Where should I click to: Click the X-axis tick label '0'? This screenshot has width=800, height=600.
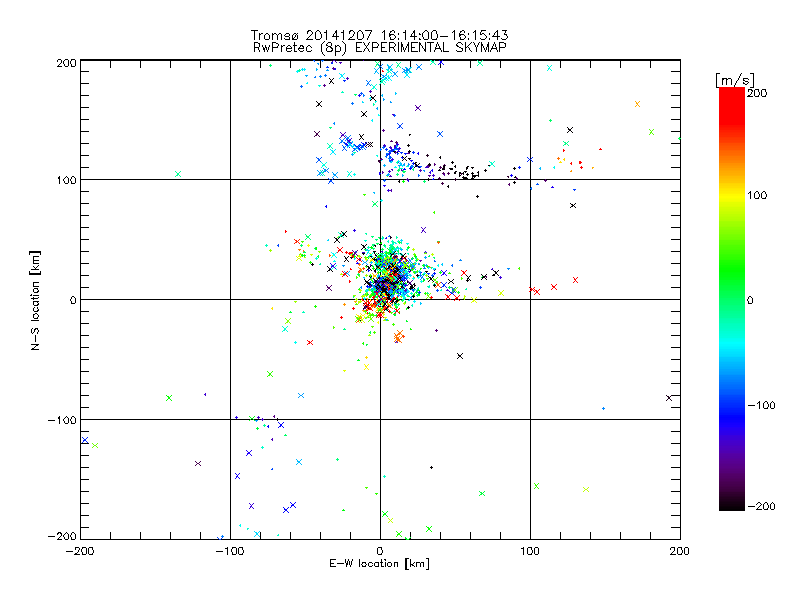(x=380, y=552)
